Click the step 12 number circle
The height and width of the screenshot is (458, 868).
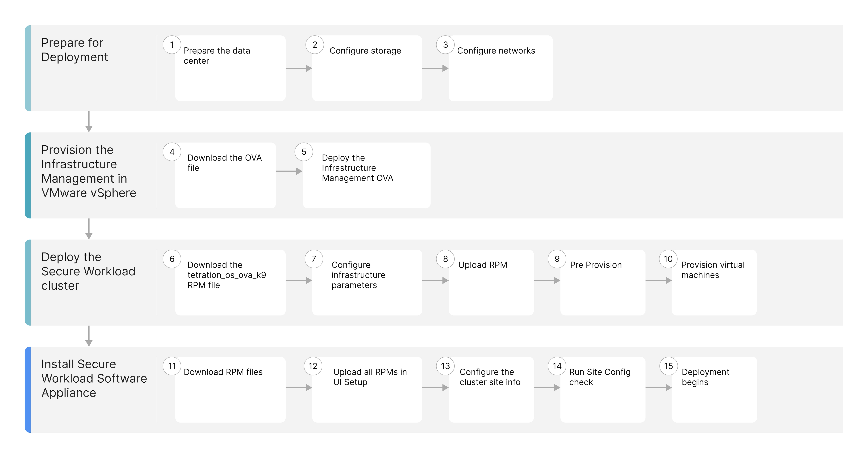tap(313, 366)
